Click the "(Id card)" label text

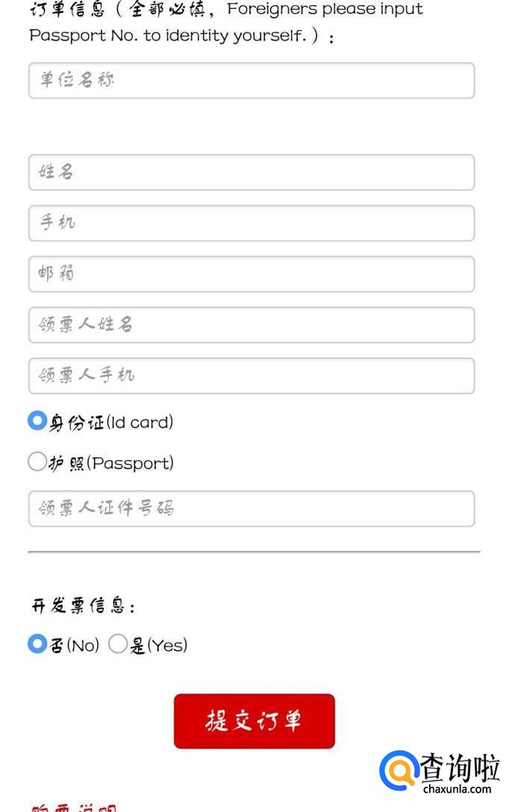pos(140,422)
